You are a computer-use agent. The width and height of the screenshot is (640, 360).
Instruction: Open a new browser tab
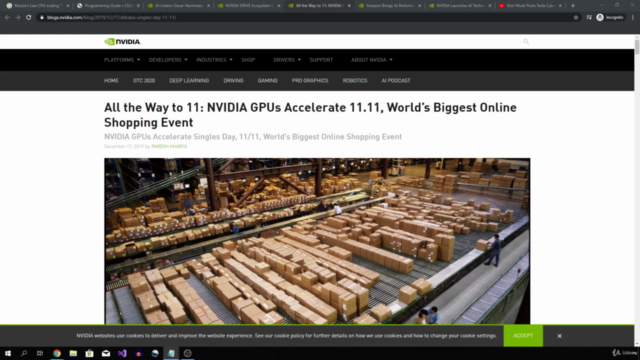pos(573,6)
